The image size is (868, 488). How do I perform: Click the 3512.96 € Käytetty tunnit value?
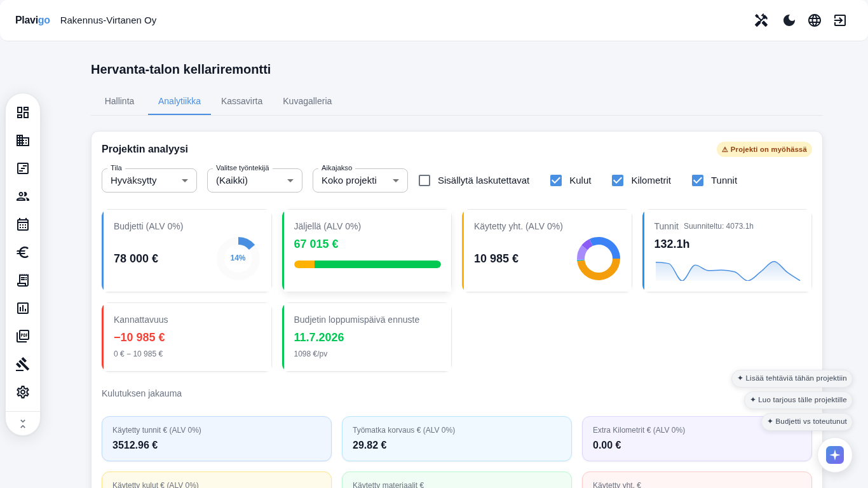(x=135, y=445)
